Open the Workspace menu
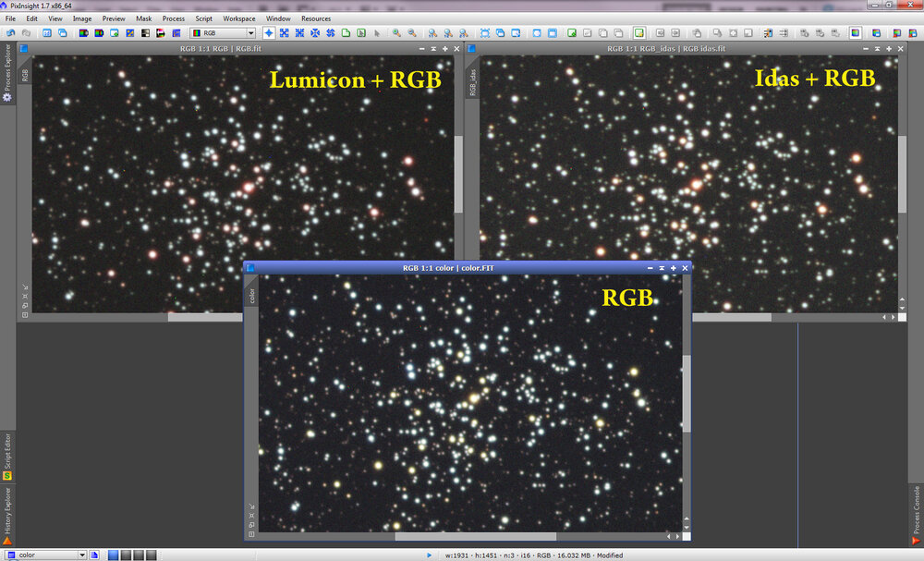 coord(238,18)
